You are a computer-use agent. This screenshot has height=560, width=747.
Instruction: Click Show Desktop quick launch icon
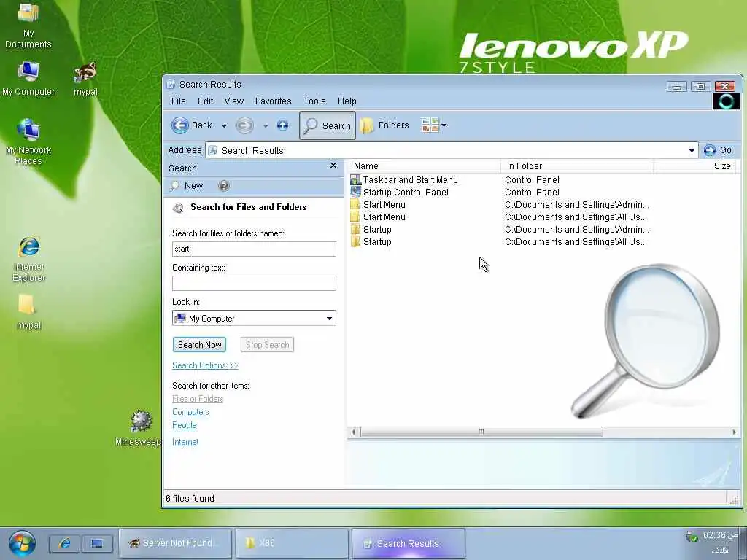(97, 543)
